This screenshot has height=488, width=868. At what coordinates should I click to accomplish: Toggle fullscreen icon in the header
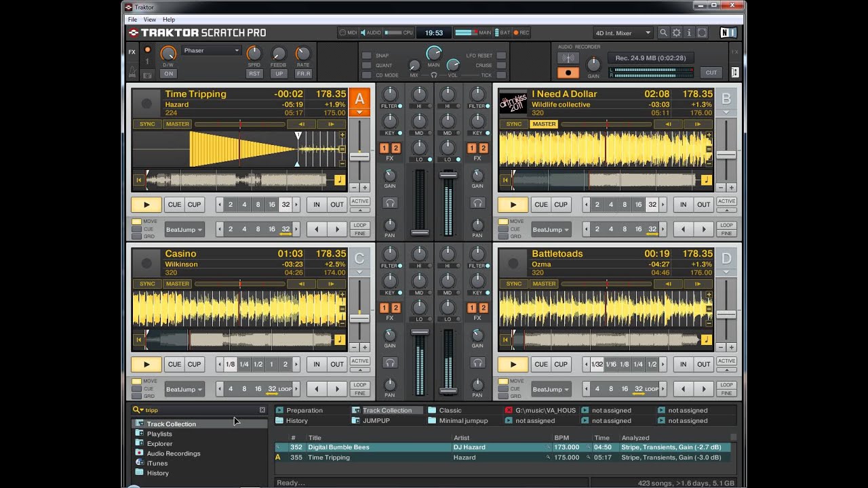tap(703, 33)
